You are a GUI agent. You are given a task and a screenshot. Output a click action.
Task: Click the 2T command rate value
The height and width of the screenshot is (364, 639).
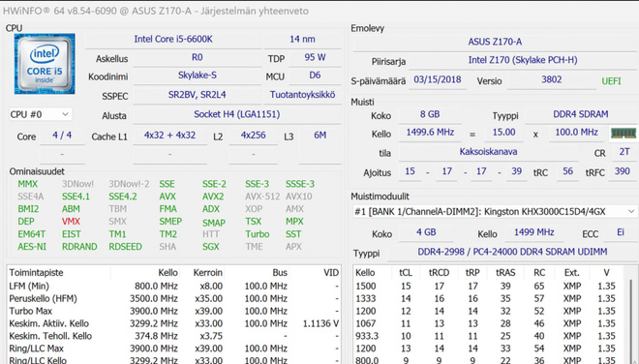tap(624, 152)
